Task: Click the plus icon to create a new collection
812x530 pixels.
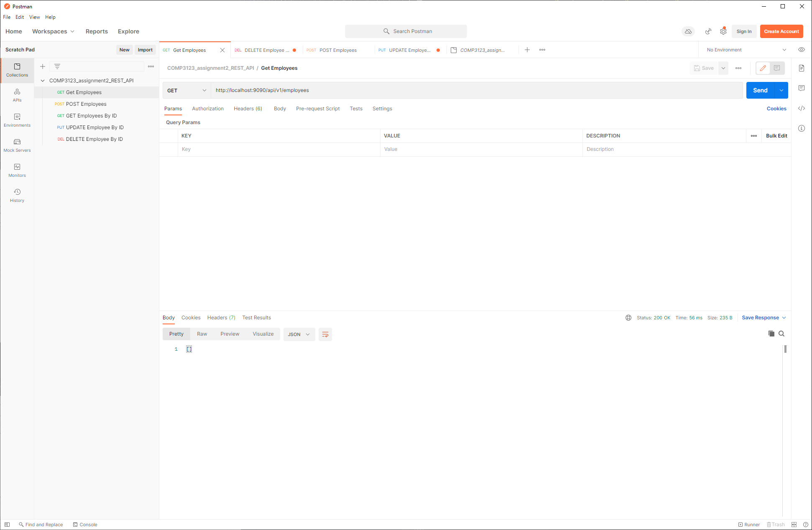Action: pos(43,66)
